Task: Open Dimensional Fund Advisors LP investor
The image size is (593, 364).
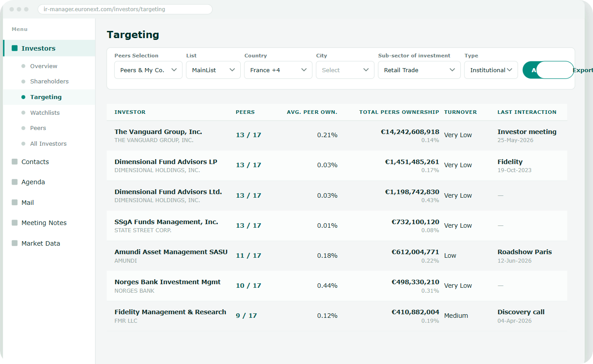Action: (x=166, y=162)
